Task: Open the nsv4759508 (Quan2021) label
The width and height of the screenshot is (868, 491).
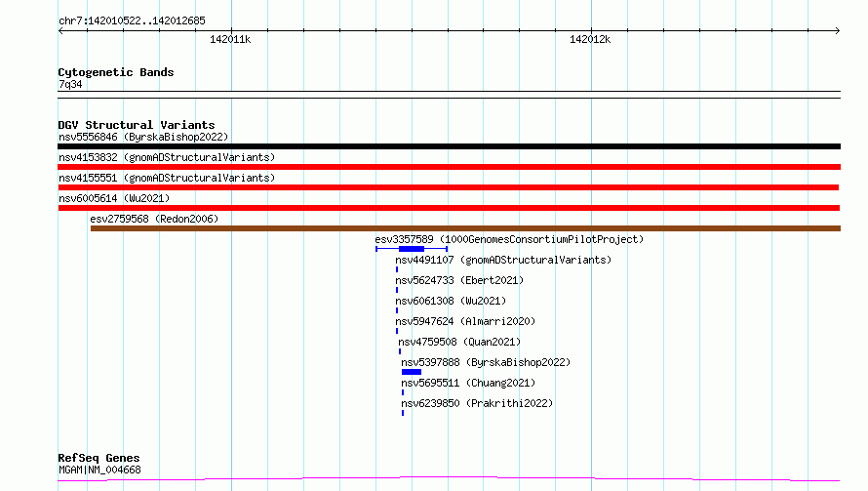Action: (x=459, y=342)
